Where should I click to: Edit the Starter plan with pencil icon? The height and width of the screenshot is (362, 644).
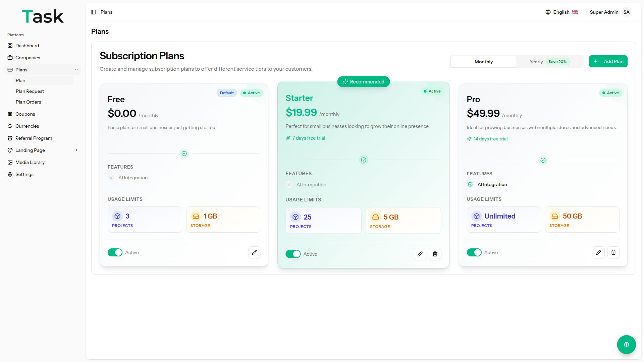pyautogui.click(x=420, y=254)
